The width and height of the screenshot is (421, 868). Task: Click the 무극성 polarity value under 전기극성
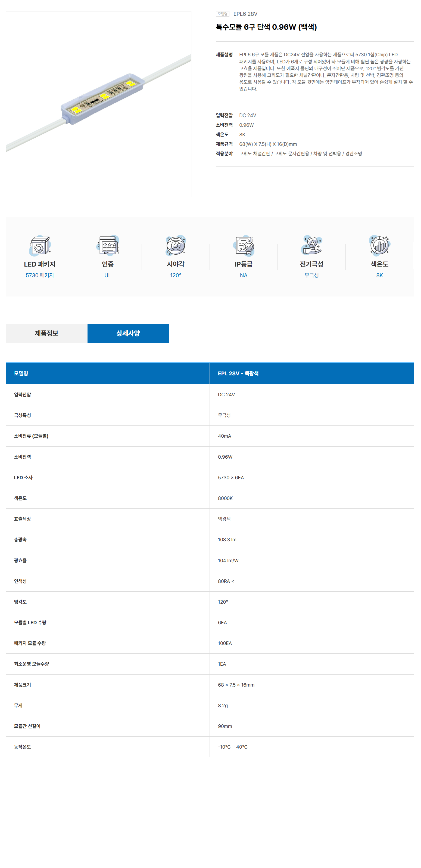[311, 275]
